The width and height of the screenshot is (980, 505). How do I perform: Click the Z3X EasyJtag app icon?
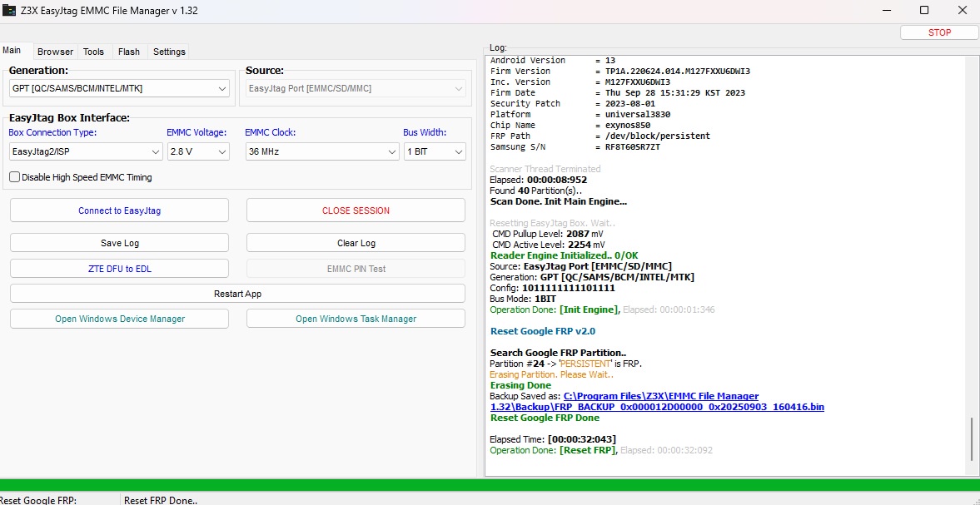coord(9,11)
